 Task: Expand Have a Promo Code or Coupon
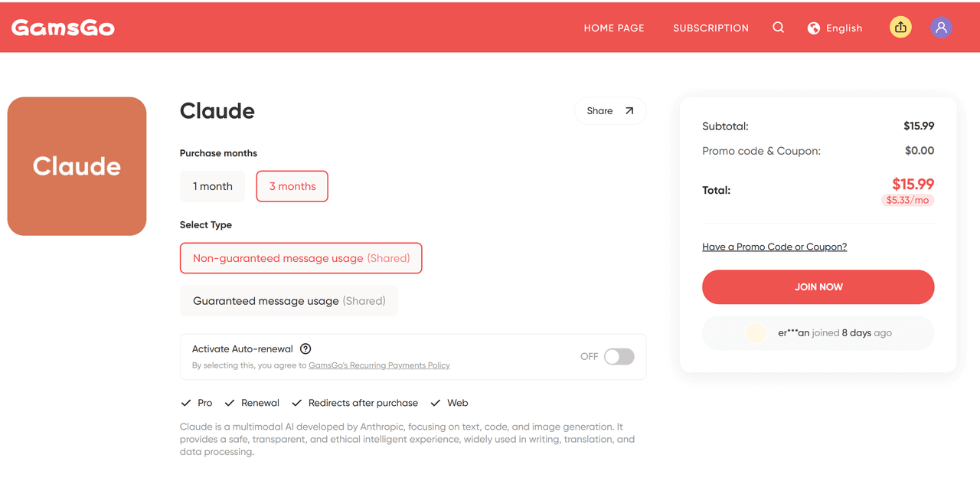[774, 247]
